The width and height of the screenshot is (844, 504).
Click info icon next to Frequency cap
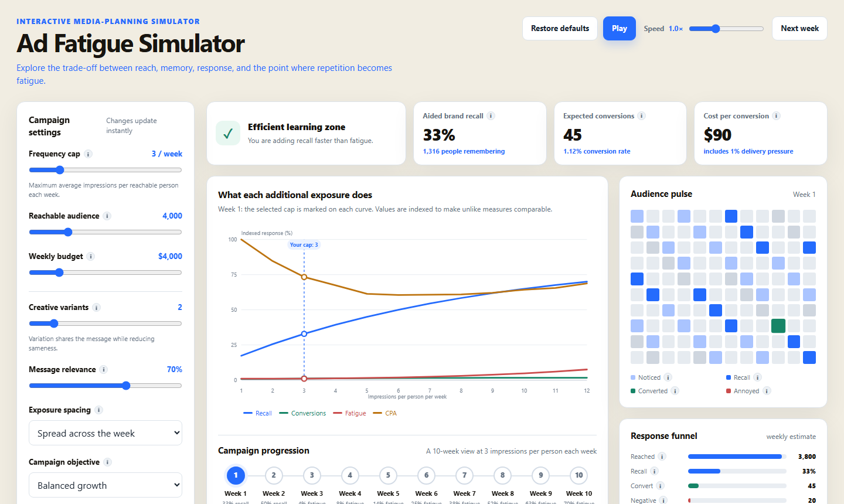pos(88,154)
